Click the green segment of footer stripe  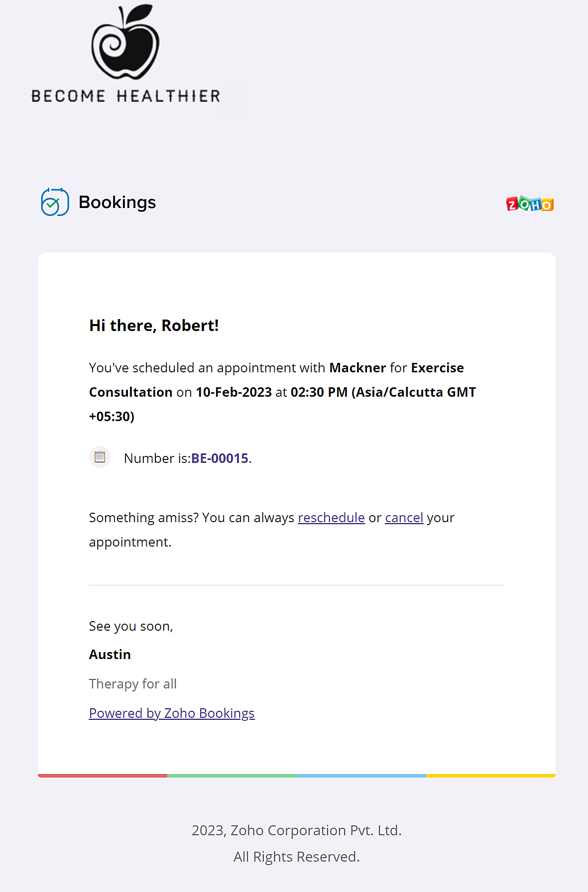tap(232, 776)
